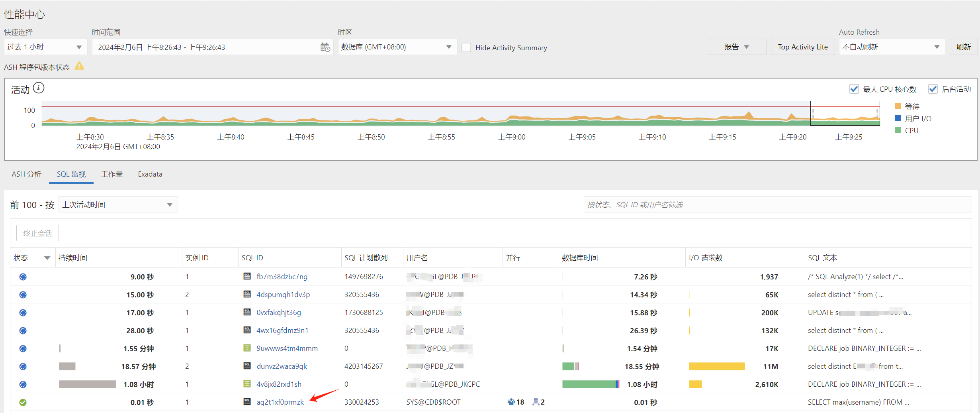This screenshot has height=413, width=980.
Task: Open the Auto Refresh dropdown showing 不自动刷新
Action: point(892,47)
